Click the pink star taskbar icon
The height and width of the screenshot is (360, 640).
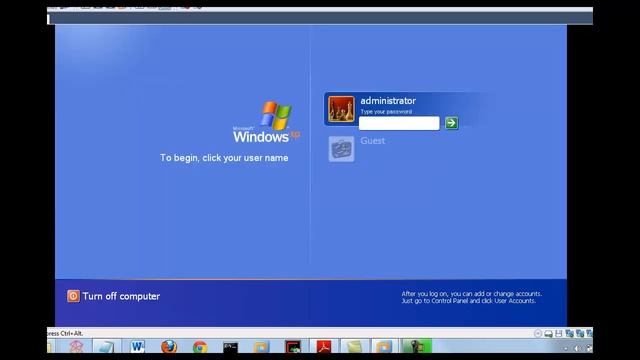click(x=76, y=347)
